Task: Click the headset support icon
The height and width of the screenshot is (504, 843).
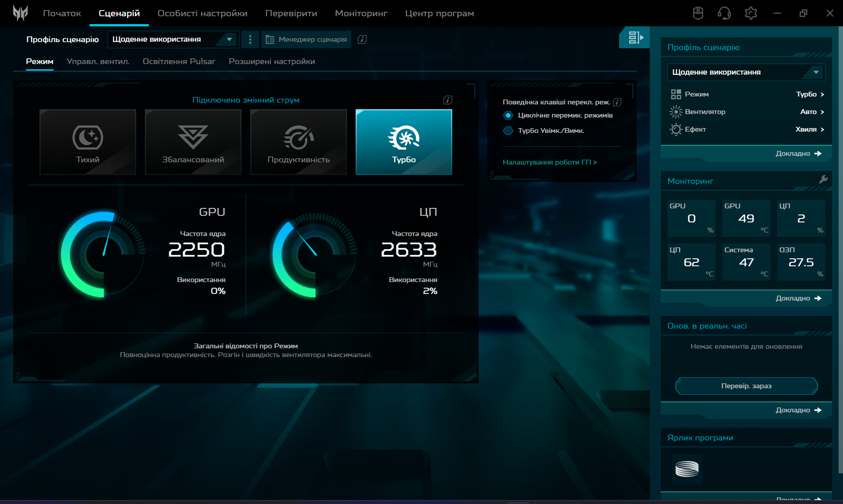Action: [724, 13]
